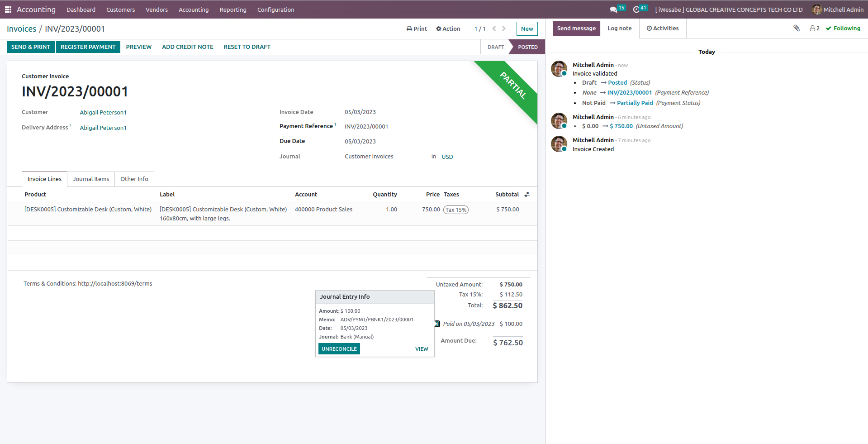The image size is (868, 444).
Task: Click the payment info icon near Paid on
Action: (x=437, y=324)
